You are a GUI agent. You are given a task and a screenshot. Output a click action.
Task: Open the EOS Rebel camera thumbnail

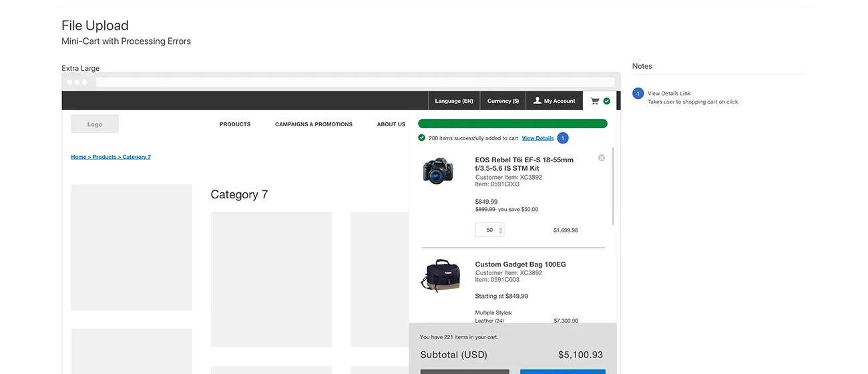point(438,171)
